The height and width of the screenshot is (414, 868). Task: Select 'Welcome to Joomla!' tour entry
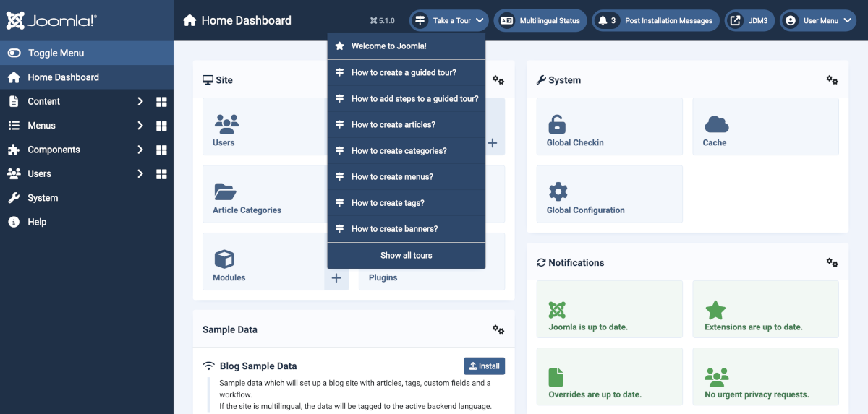click(389, 46)
